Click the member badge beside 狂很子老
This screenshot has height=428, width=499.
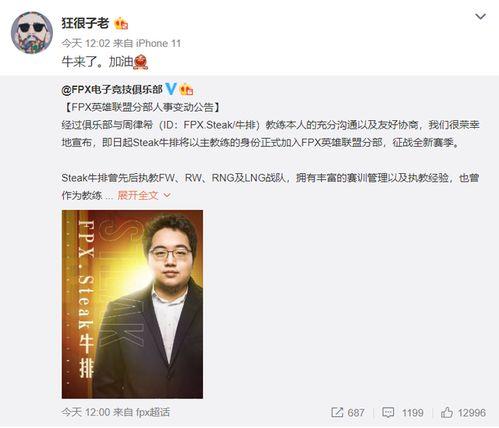(121, 24)
